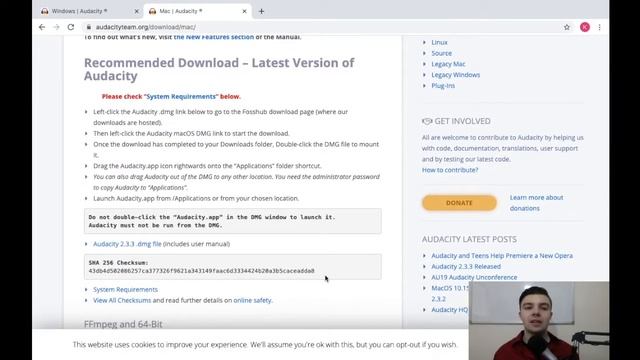Open the AU19 Audacity Unconference post
Image resolution: width=640 pixels, height=360 pixels.
coord(474,278)
